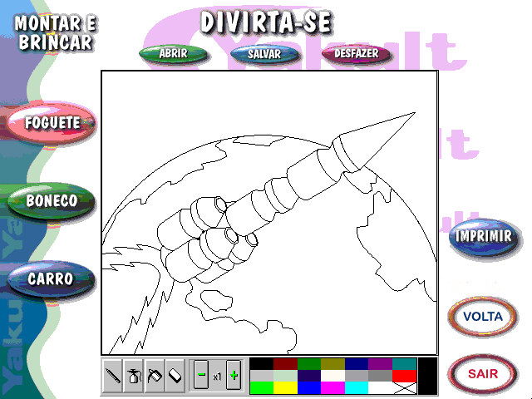Save drawing with SALVAR button
The image size is (532, 399).
[264, 54]
